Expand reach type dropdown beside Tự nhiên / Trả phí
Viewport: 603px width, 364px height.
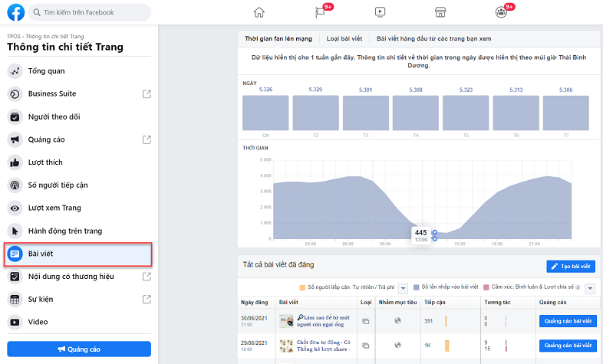click(x=403, y=288)
